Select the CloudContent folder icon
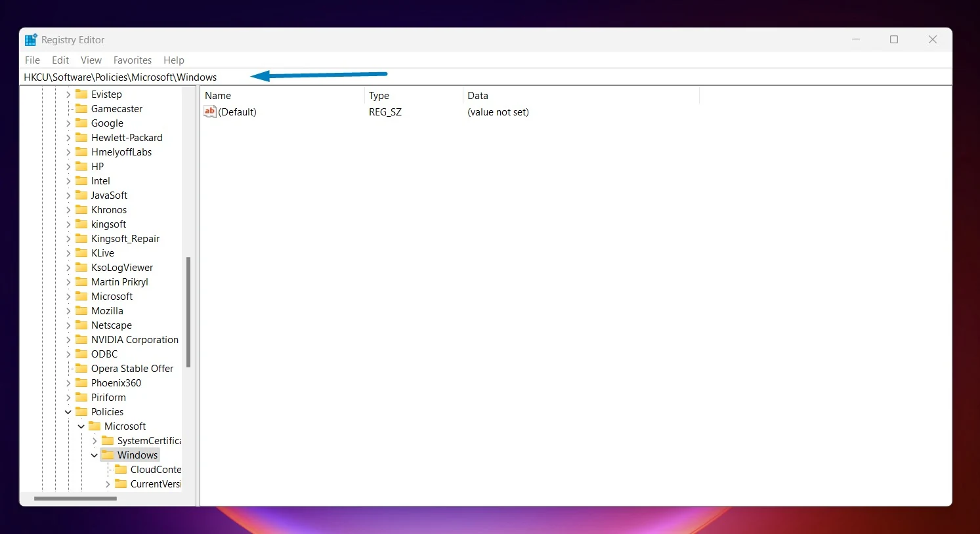Viewport: 980px width, 534px height. tap(121, 470)
